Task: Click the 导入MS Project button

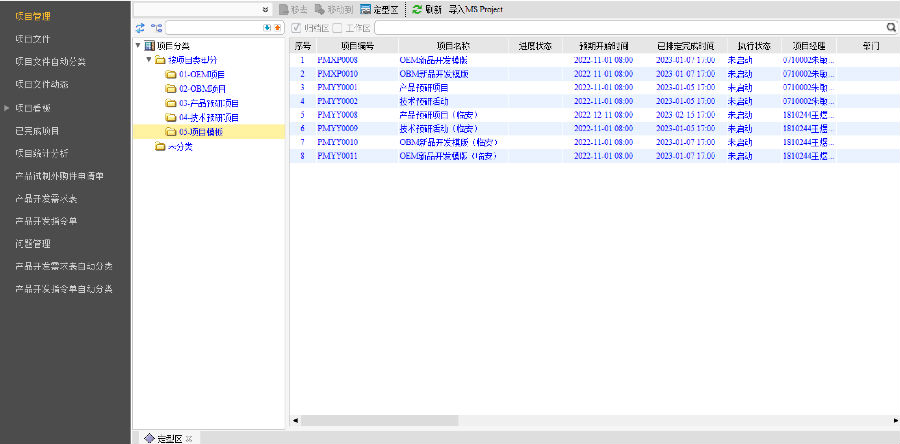Action: (x=476, y=9)
